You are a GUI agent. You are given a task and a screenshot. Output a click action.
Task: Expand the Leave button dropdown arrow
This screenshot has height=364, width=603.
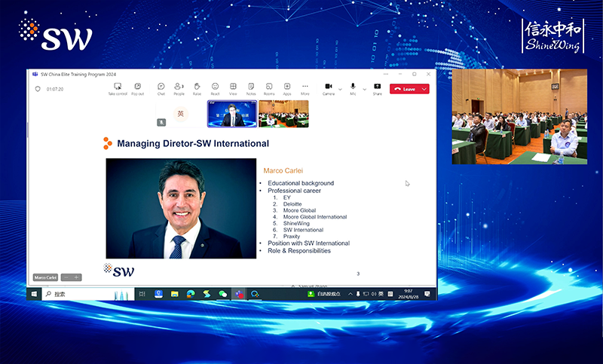click(424, 89)
